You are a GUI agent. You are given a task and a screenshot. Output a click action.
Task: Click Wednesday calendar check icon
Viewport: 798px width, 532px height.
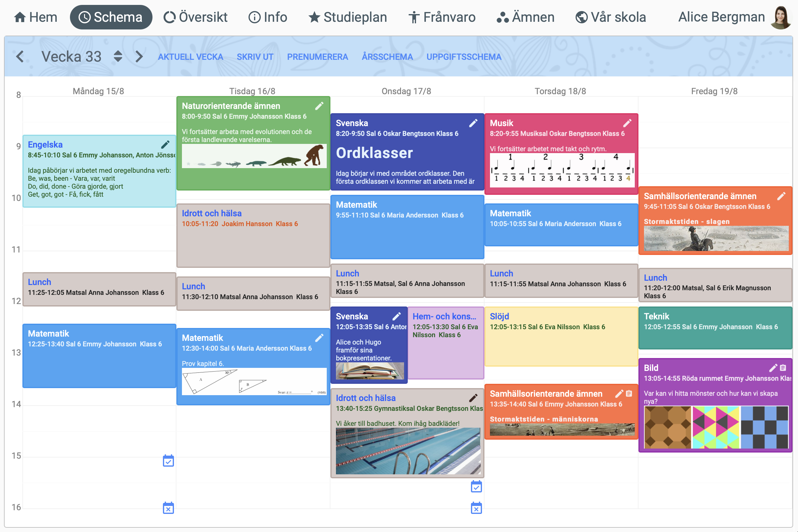click(x=476, y=487)
